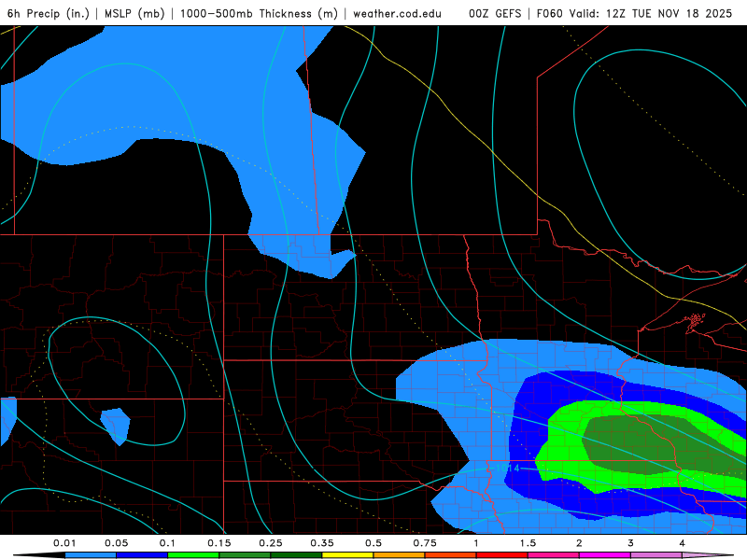Click the 'weather.cod.edu' source text

click(397, 13)
